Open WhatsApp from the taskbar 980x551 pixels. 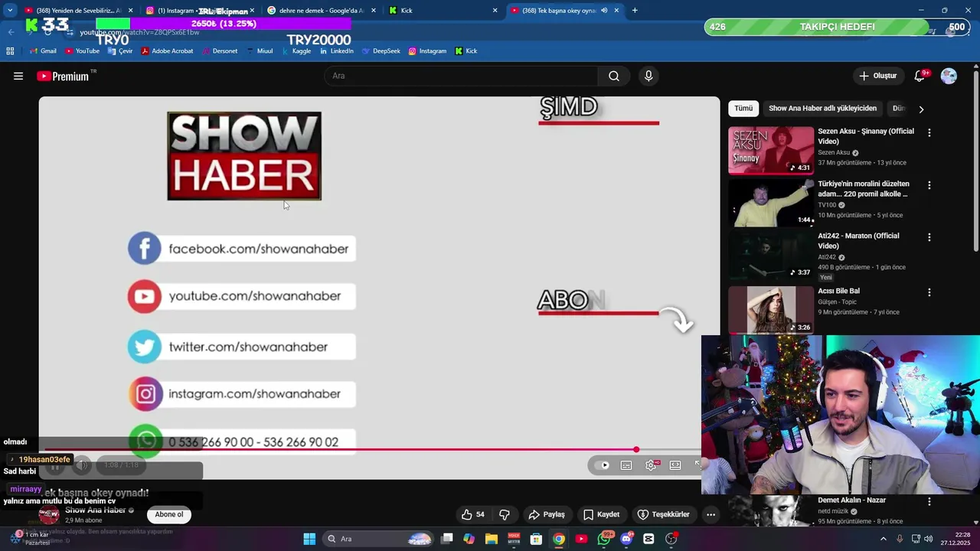click(x=604, y=539)
